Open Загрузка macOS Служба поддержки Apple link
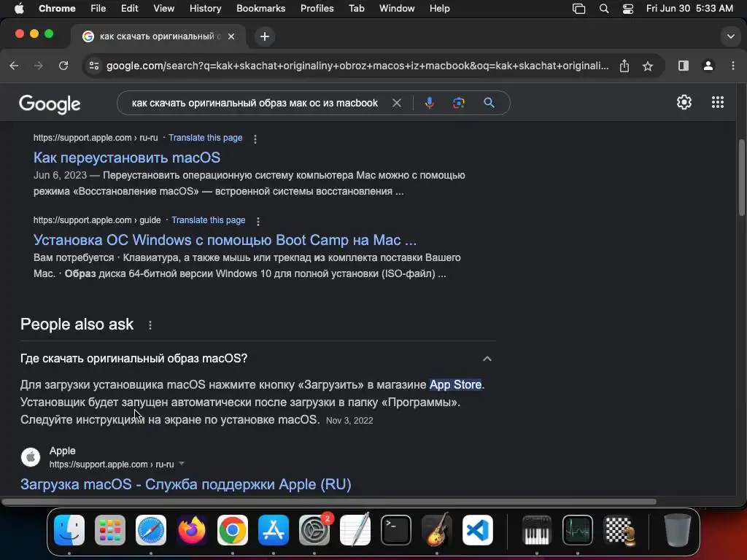 186,484
